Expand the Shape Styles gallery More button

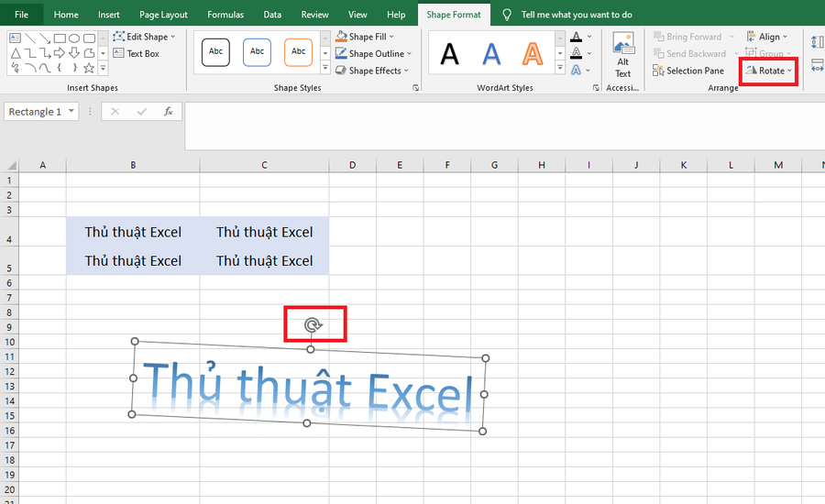tap(325, 70)
